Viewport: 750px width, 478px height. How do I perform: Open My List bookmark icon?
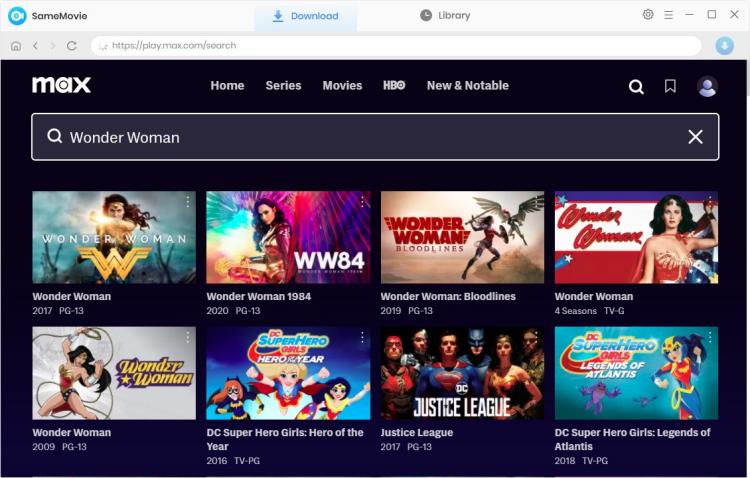click(x=670, y=86)
